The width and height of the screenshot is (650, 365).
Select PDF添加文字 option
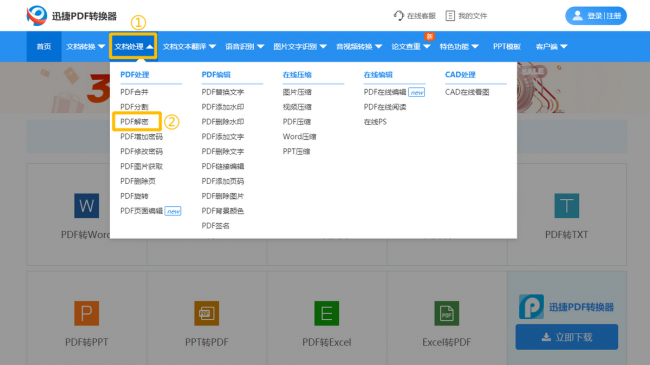click(x=223, y=136)
